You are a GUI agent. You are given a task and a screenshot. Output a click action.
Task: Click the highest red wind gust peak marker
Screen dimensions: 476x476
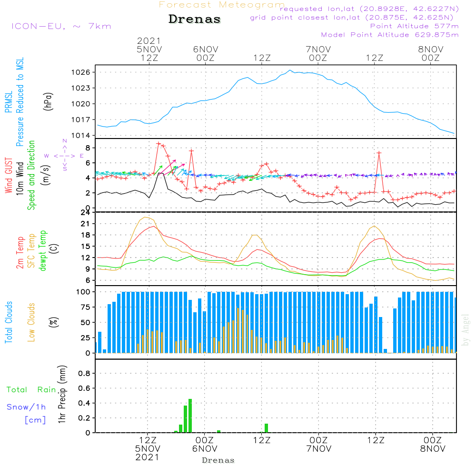tap(159, 143)
